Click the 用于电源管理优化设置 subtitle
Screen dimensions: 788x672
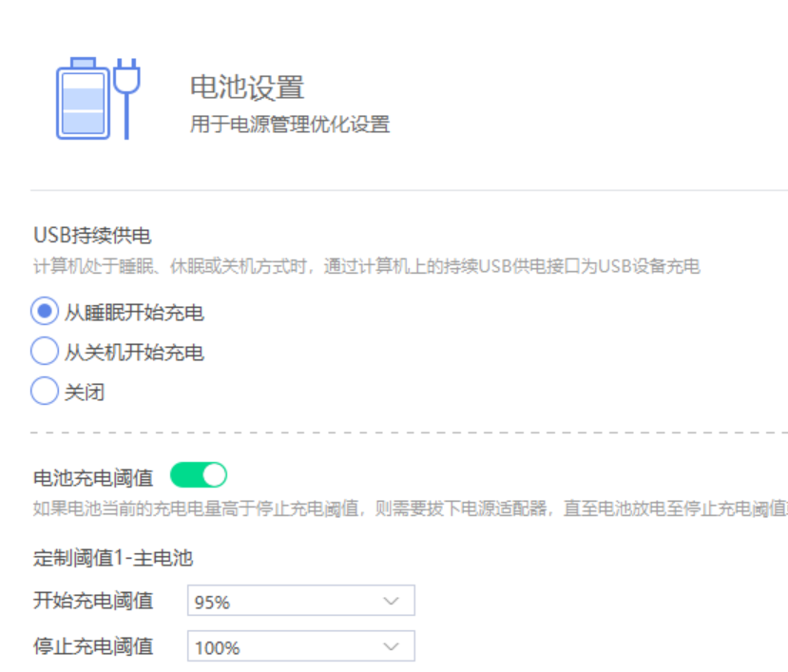pyautogui.click(x=290, y=125)
